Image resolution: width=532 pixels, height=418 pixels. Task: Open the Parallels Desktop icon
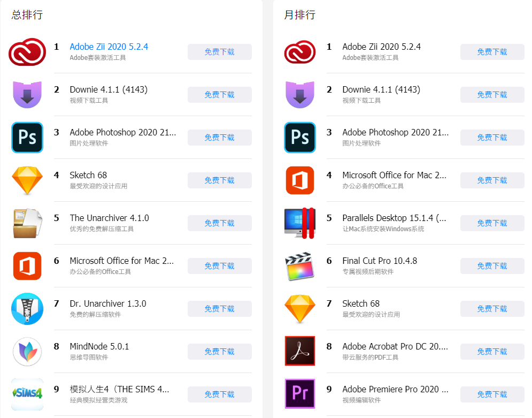(x=300, y=223)
